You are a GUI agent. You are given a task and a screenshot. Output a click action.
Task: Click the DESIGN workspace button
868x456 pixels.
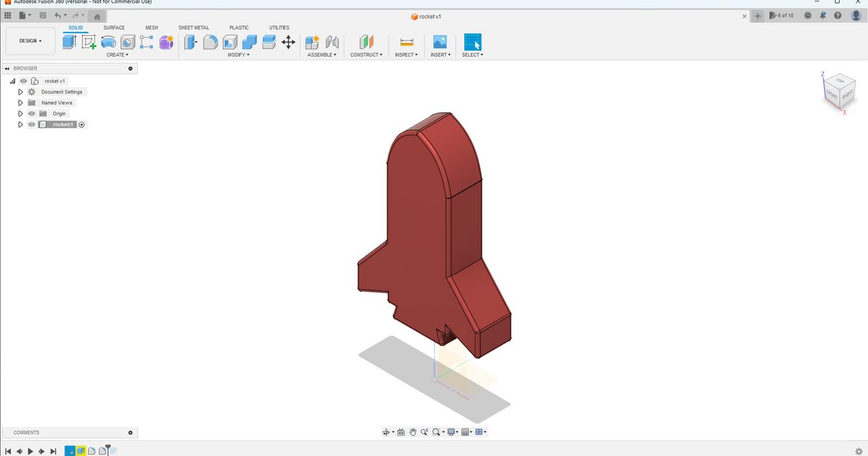(x=29, y=41)
